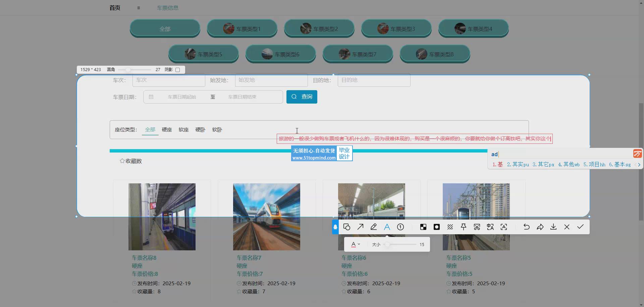Save screenshot with download icon
Image resolution: width=644 pixels, height=307 pixels.
click(553, 227)
